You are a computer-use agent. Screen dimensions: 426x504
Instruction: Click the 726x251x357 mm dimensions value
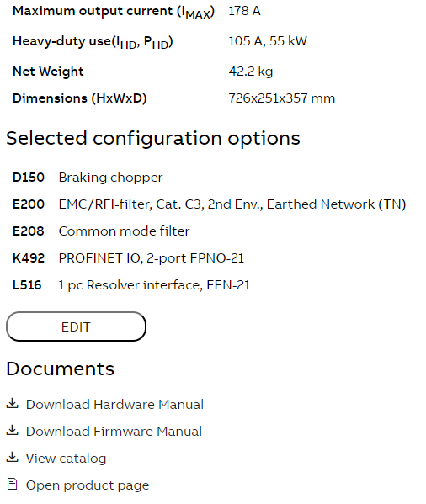pos(282,98)
